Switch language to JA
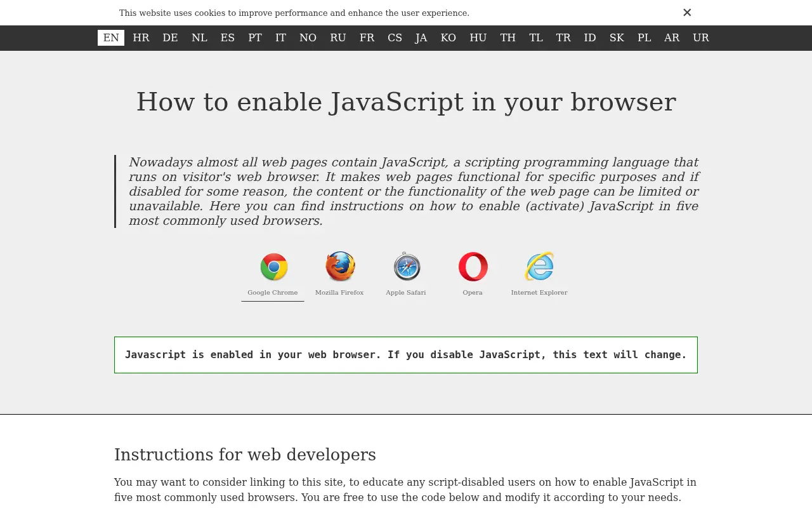The width and height of the screenshot is (812, 508). (x=421, y=37)
